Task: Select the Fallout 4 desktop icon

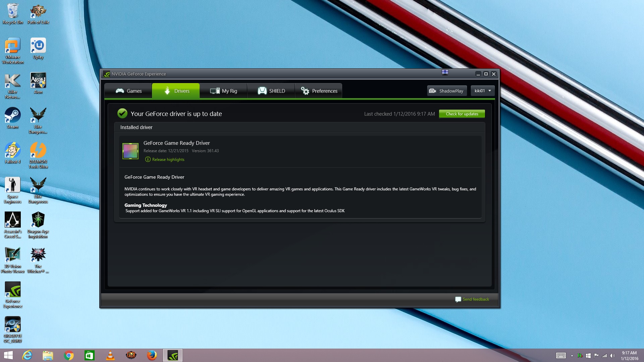Action: click(x=13, y=153)
